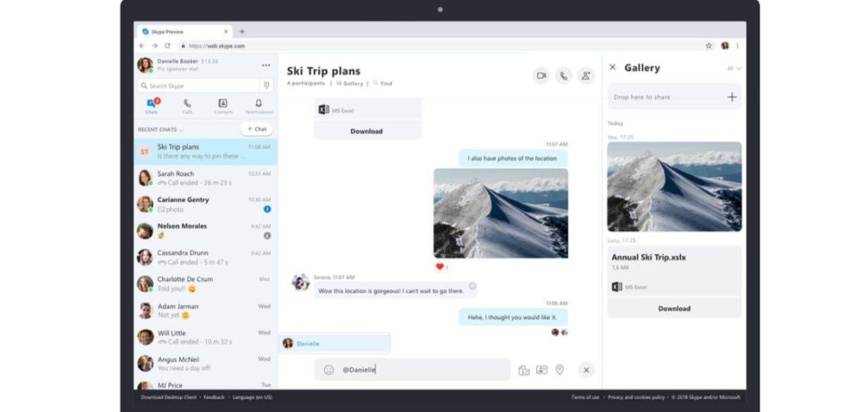The width and height of the screenshot is (868, 412).
Task: Open the All filter dropdown in Gallery
Action: (734, 69)
